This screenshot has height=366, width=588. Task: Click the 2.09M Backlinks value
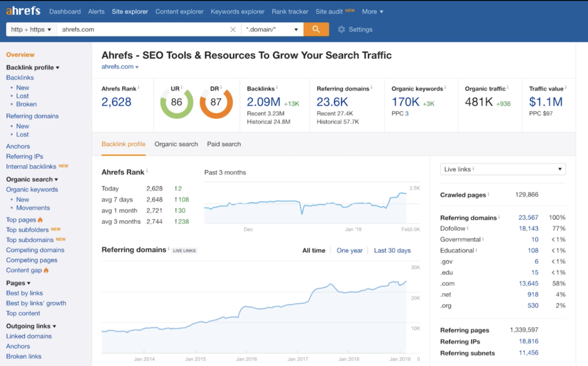(x=264, y=102)
